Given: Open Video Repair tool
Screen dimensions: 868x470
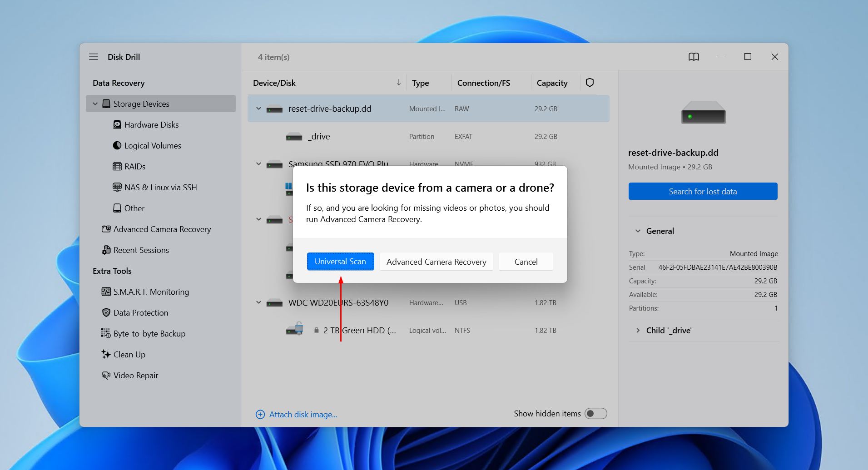Looking at the screenshot, I should click(x=136, y=375).
